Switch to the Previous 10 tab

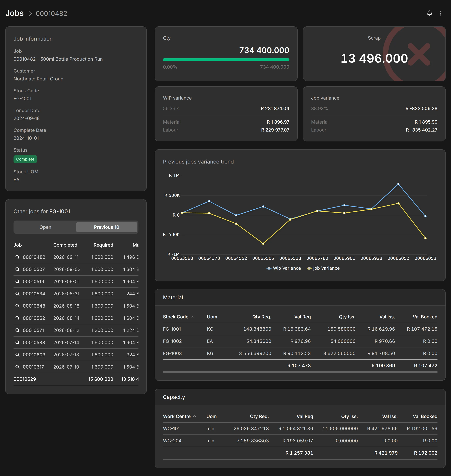(x=106, y=227)
